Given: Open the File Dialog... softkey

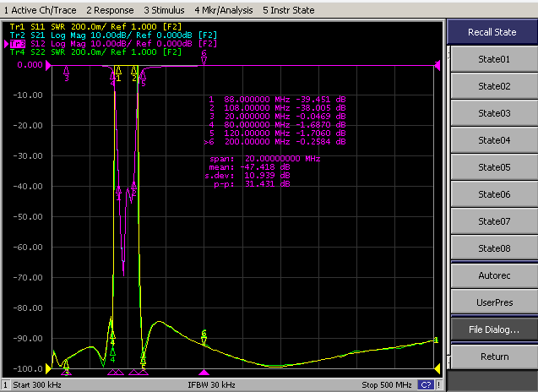Looking at the screenshot, I should [x=494, y=329].
